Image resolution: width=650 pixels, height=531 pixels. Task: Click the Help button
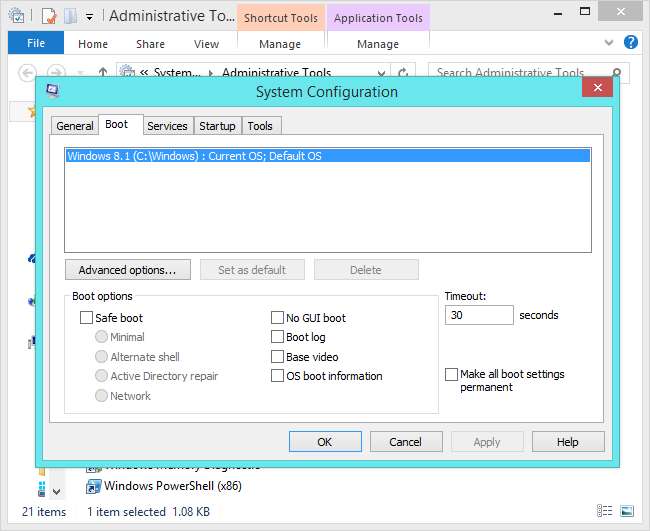[x=568, y=442]
